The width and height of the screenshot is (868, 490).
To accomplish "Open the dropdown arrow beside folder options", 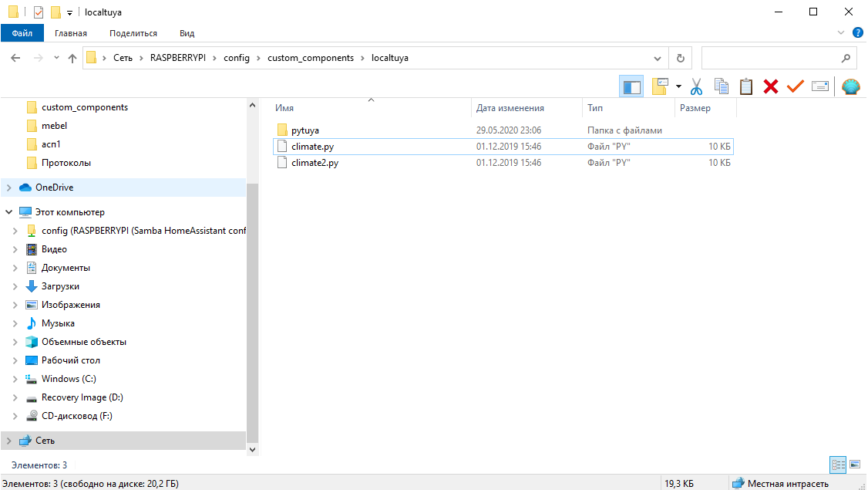I will point(678,86).
